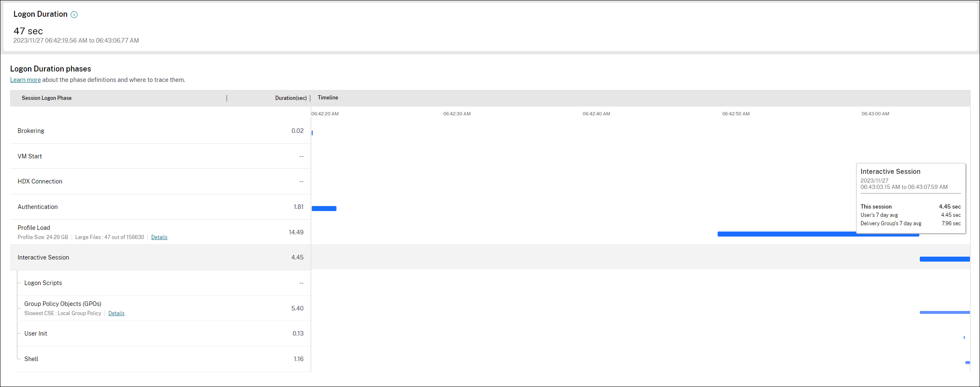Click the Authentication timeline bar
The height and width of the screenshot is (387, 980).
pyautogui.click(x=324, y=209)
